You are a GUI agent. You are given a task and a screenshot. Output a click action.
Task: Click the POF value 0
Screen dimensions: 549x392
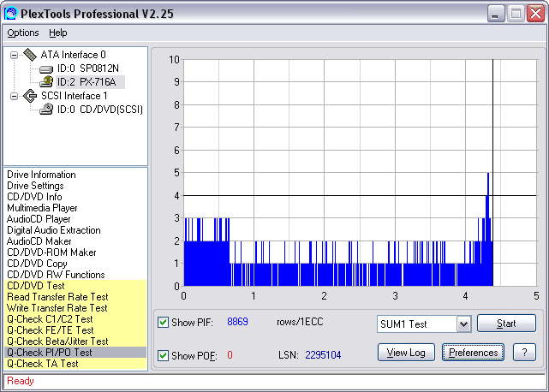pos(230,355)
